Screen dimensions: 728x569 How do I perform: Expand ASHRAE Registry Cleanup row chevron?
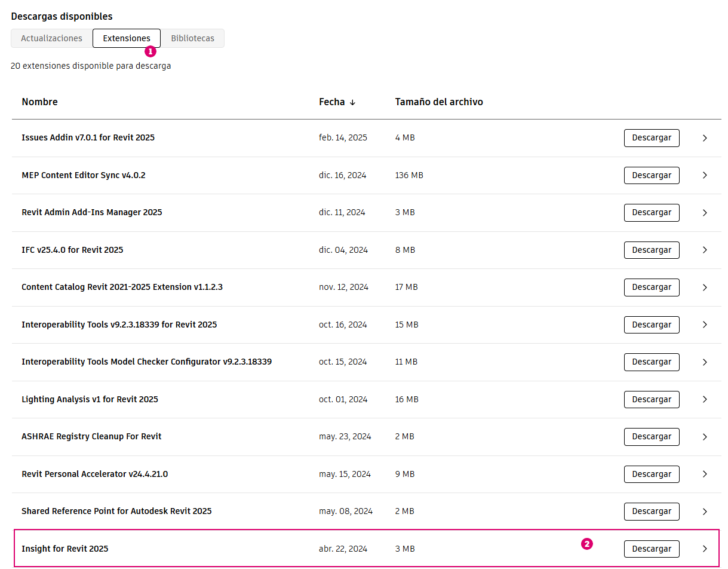(705, 437)
